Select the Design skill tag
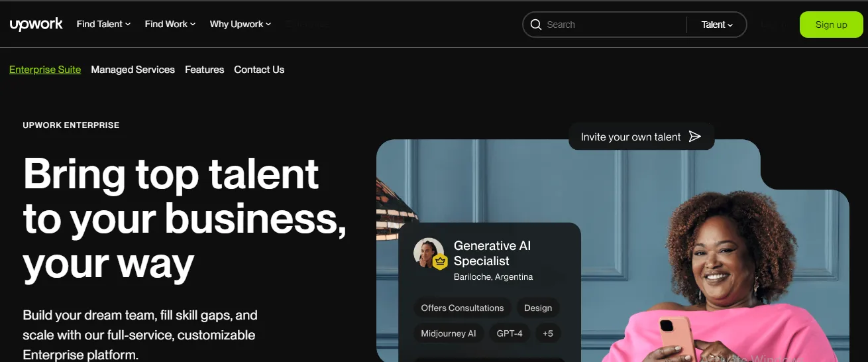 [538, 308]
